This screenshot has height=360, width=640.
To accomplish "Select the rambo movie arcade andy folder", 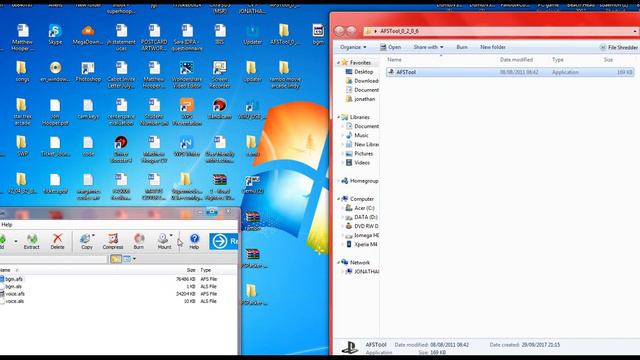I will point(284,75).
